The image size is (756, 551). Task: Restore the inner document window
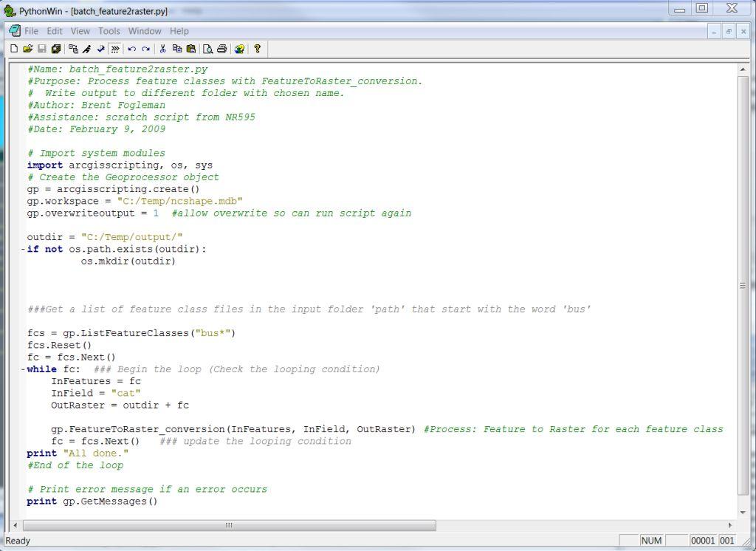(729, 31)
